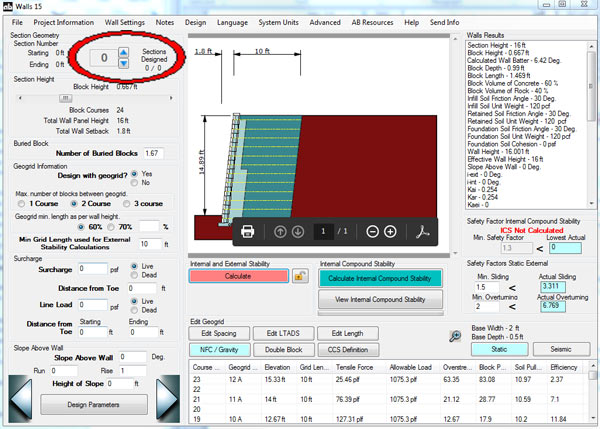Click the red Calculate button
The width and height of the screenshot is (600, 429).
point(238,276)
